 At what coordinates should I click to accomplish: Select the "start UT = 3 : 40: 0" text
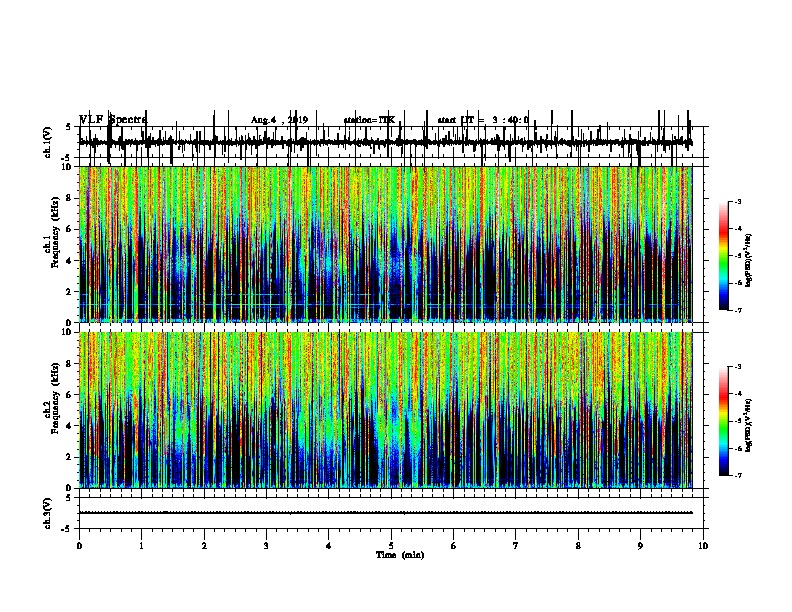click(483, 120)
